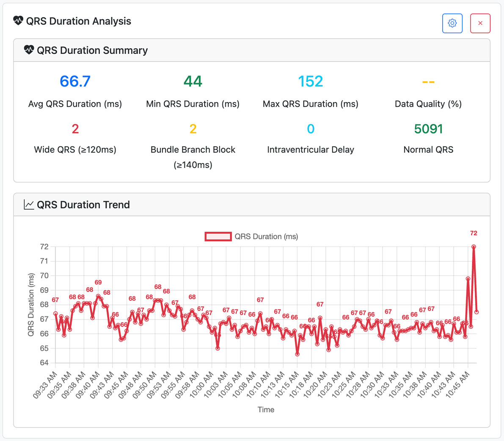This screenshot has height=441, width=504.
Task: Click the Time x-axis title
Action: pyautogui.click(x=266, y=410)
